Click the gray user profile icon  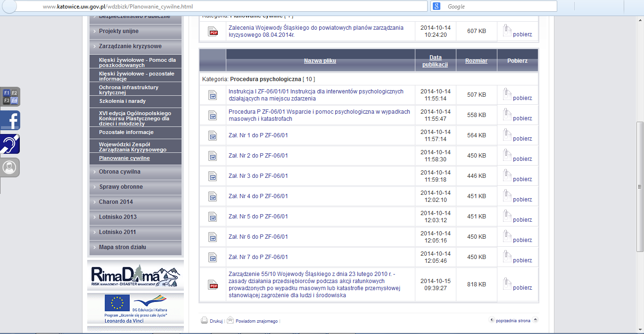click(x=10, y=167)
